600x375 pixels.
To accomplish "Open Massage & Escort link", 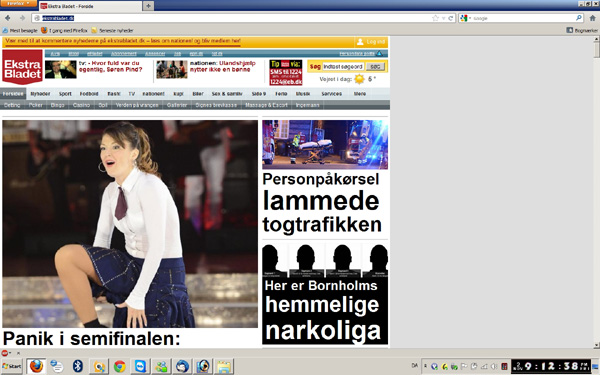I will (266, 105).
